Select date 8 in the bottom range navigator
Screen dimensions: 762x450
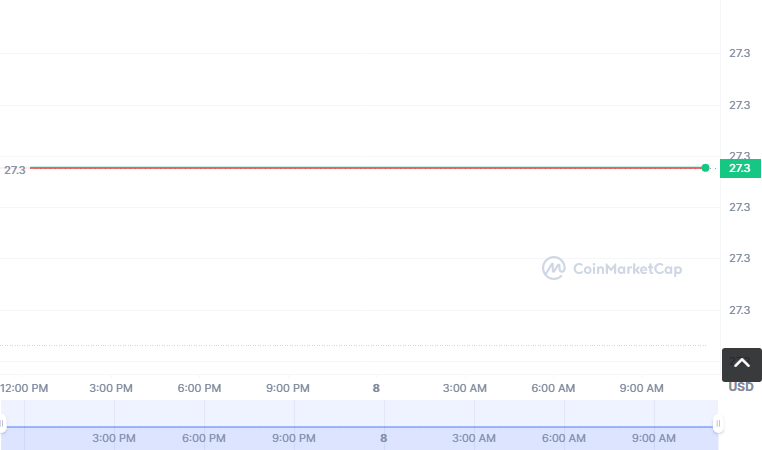point(383,438)
